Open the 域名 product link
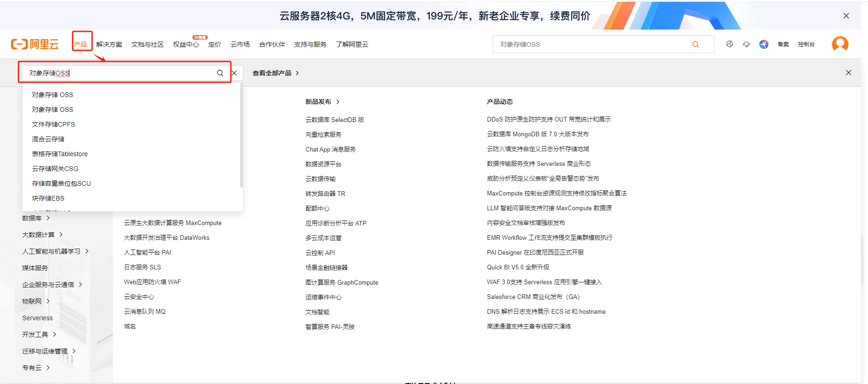The image size is (868, 384). (x=130, y=326)
